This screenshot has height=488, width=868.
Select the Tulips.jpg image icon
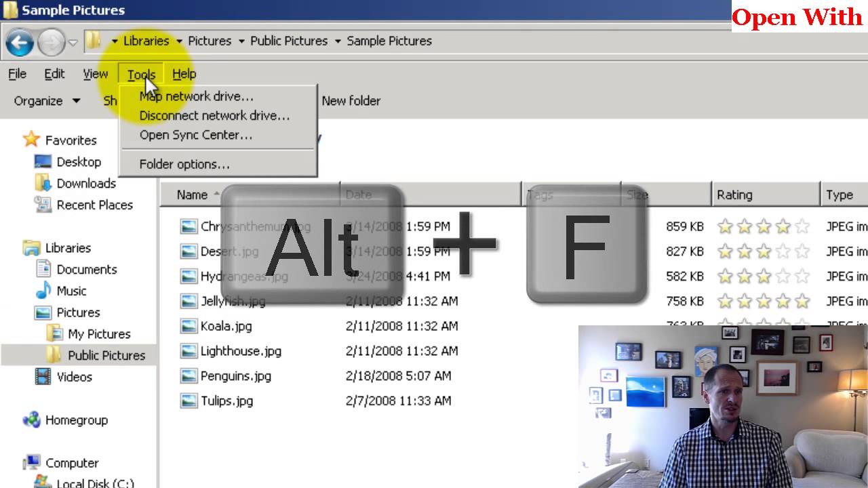point(189,401)
